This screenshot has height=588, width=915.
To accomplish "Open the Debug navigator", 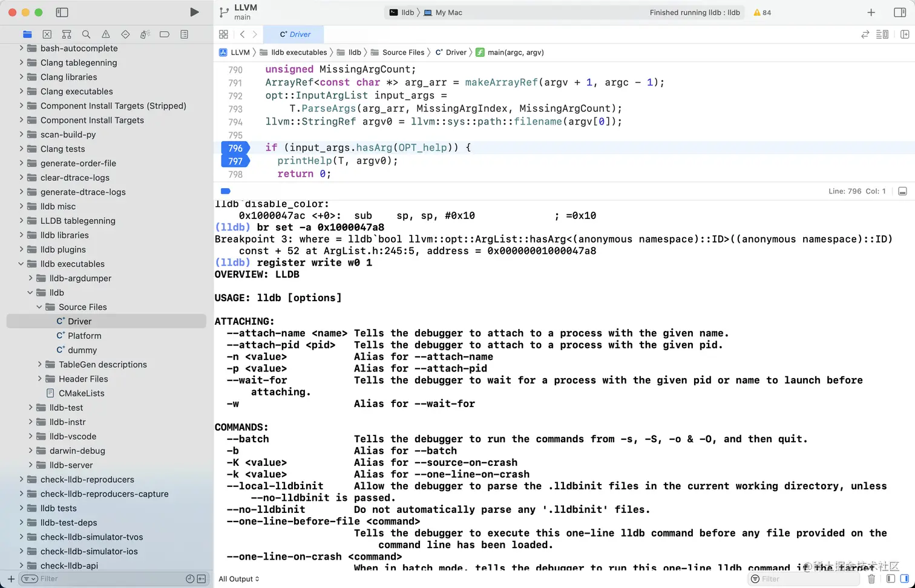I will click(x=145, y=34).
